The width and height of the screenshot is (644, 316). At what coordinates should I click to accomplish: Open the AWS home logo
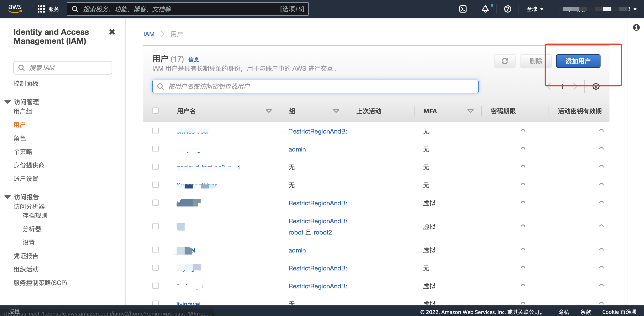(x=15, y=9)
